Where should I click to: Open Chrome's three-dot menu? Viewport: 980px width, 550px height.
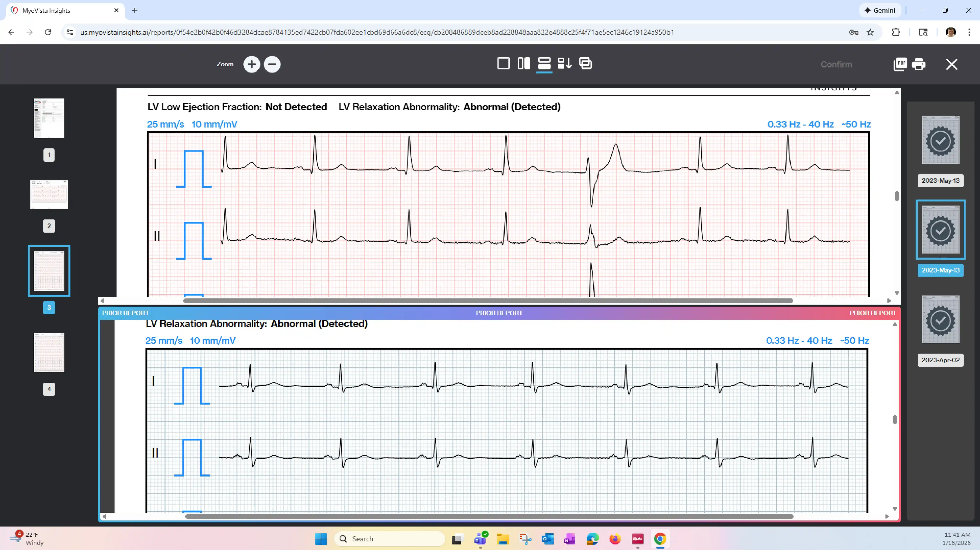click(970, 32)
